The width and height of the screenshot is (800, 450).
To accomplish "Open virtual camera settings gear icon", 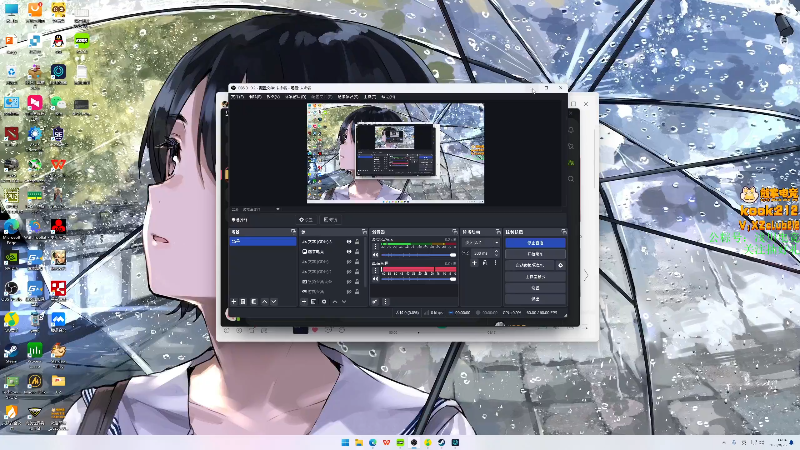I will point(561,265).
